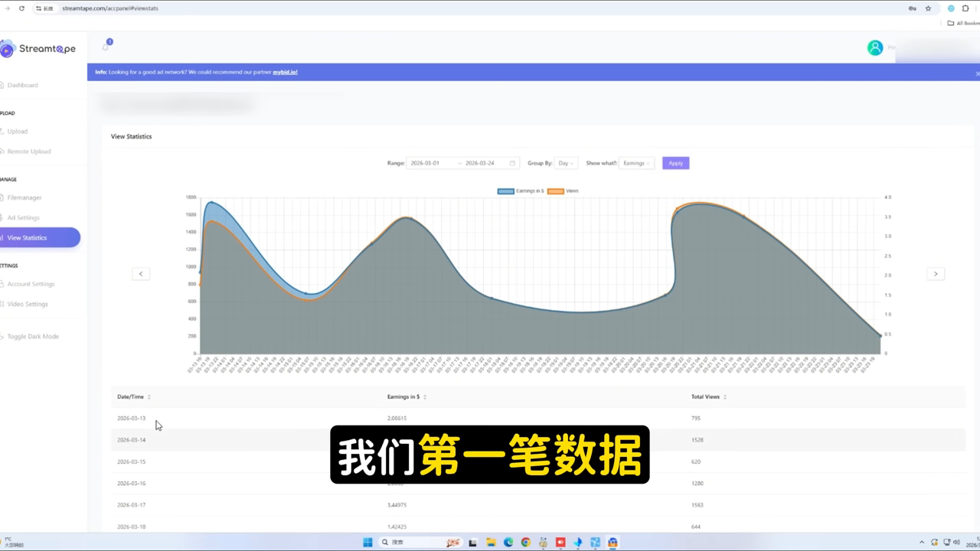Image resolution: width=980 pixels, height=551 pixels.
Task: Open File Explorer from the taskbar
Action: pyautogui.click(x=491, y=542)
